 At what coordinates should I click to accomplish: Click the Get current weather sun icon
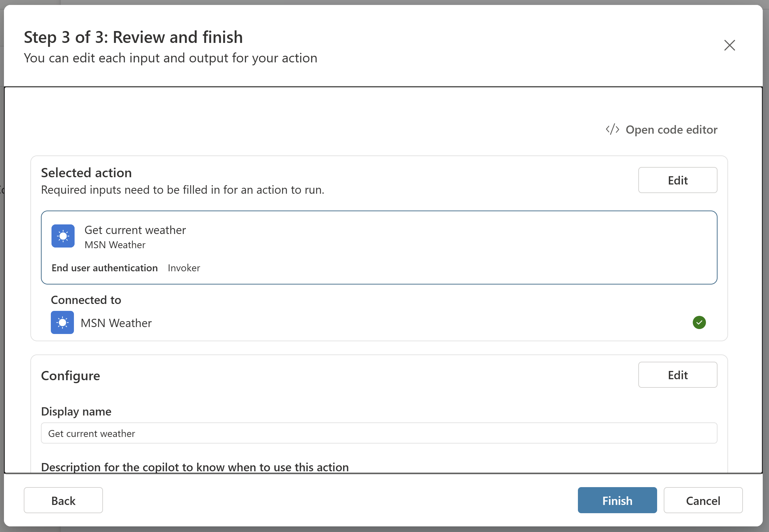pyautogui.click(x=63, y=236)
